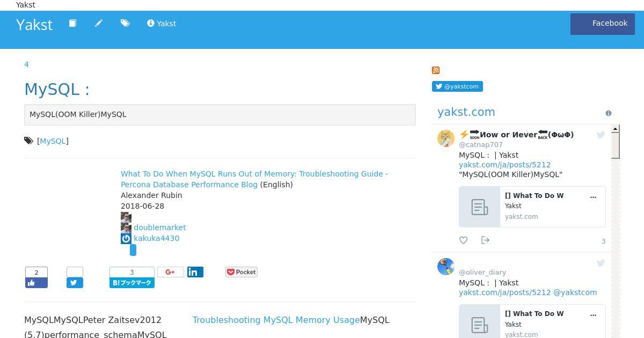
Task: Open the Yakst site logo link
Action: (x=34, y=25)
